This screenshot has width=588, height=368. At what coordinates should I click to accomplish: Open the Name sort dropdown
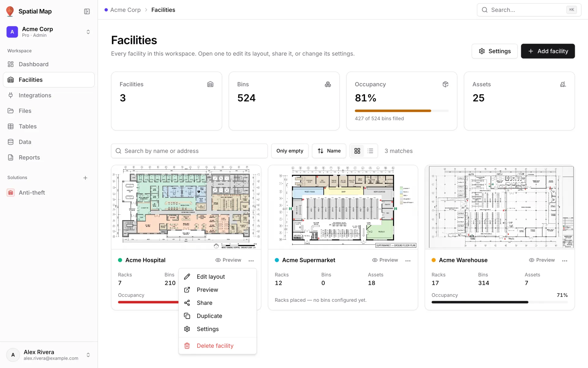329,151
